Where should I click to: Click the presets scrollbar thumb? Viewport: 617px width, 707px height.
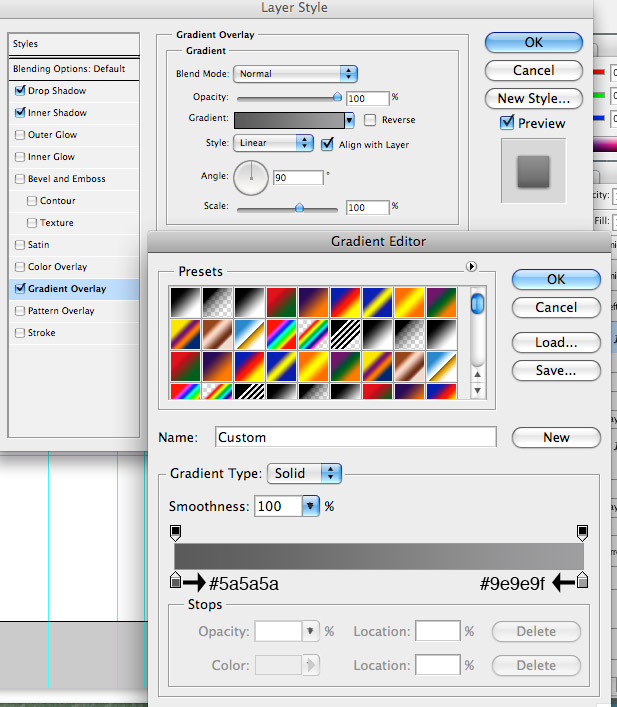(x=477, y=303)
